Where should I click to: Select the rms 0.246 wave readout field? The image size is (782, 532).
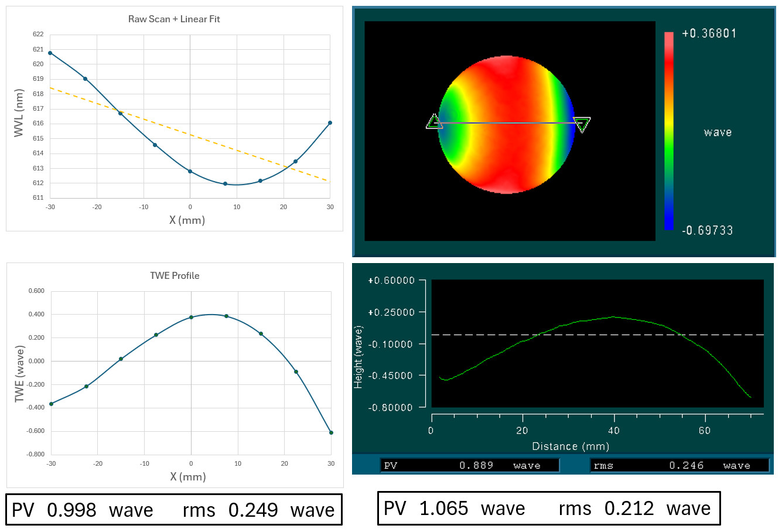point(679,465)
